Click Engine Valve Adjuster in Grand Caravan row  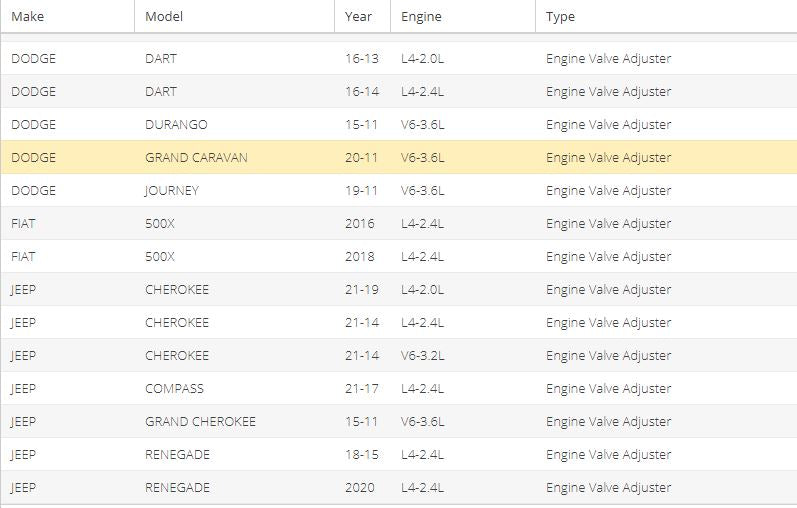pyautogui.click(x=608, y=158)
